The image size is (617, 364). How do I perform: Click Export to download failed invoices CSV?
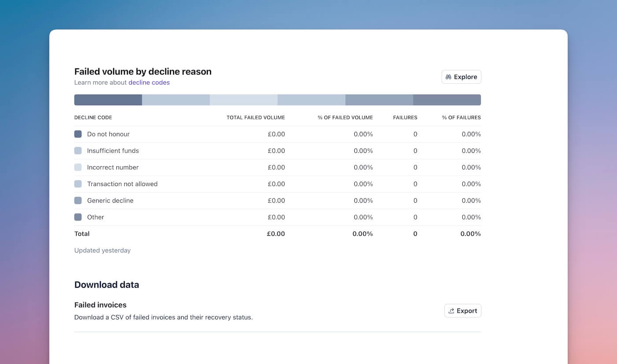coord(463,311)
